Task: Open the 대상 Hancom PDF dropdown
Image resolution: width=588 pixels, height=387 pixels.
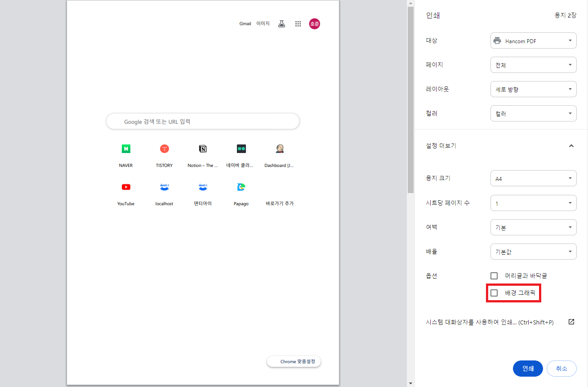Action: (533, 40)
